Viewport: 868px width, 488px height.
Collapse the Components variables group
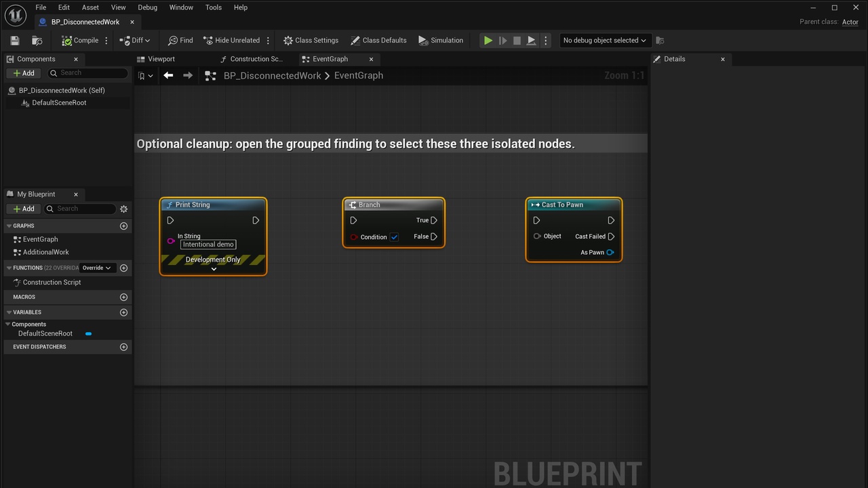click(x=8, y=325)
